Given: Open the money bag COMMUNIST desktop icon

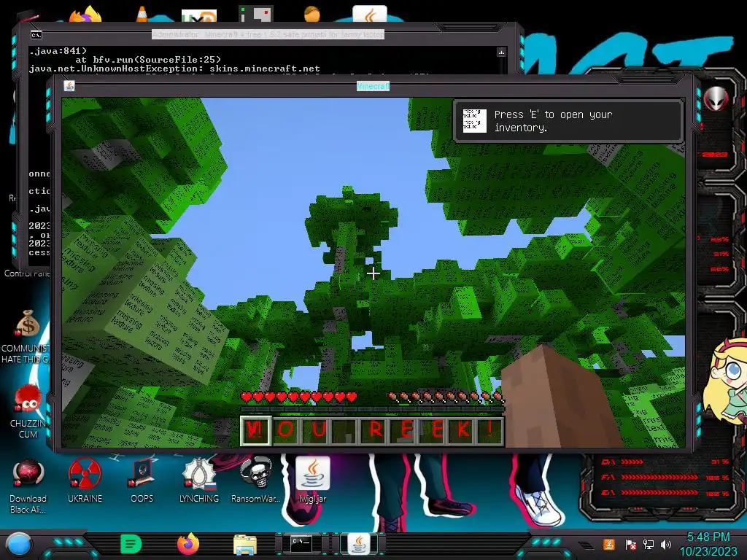Looking at the screenshot, I should pos(28,336).
